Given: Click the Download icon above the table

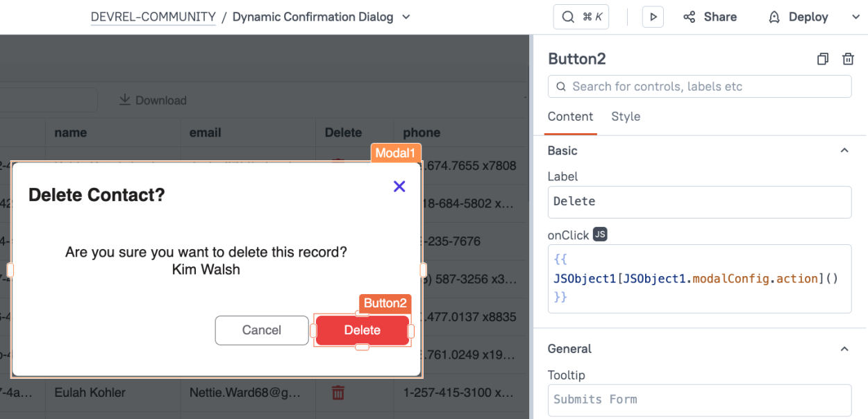Looking at the screenshot, I should click(x=125, y=100).
